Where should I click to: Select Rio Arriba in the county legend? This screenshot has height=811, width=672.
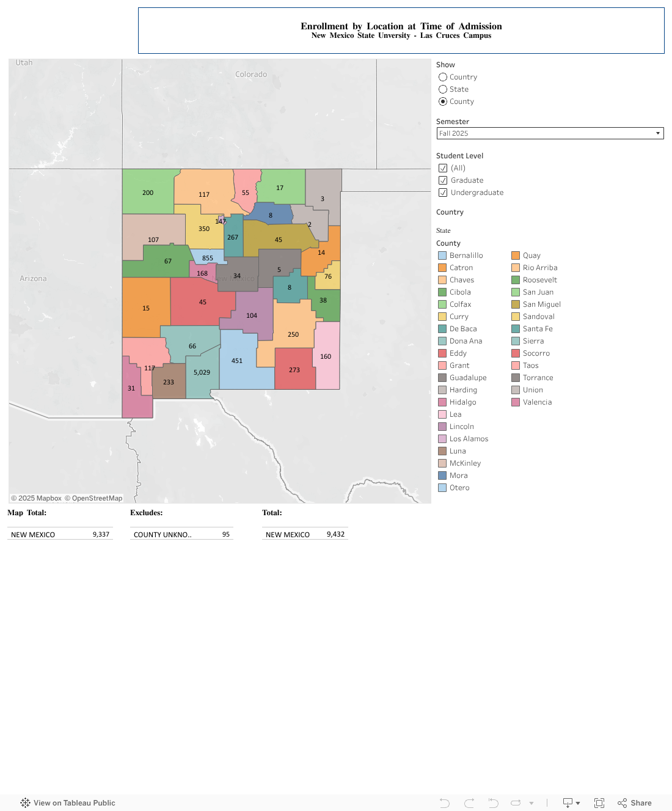(540, 268)
